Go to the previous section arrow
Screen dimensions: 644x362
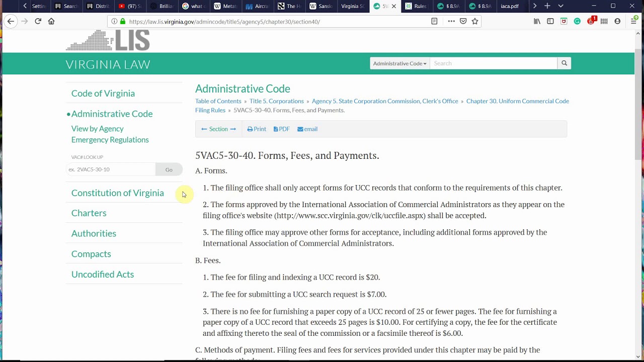pos(204,129)
